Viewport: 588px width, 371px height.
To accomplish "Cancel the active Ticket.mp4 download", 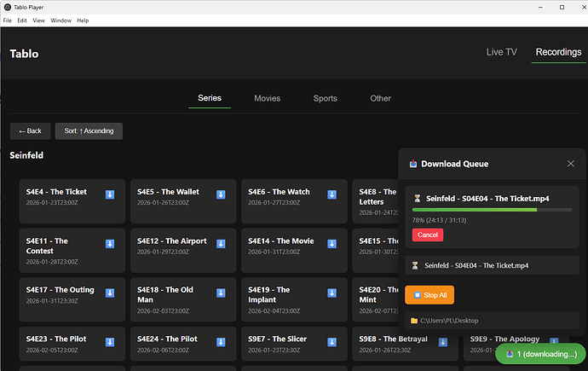I will point(428,235).
